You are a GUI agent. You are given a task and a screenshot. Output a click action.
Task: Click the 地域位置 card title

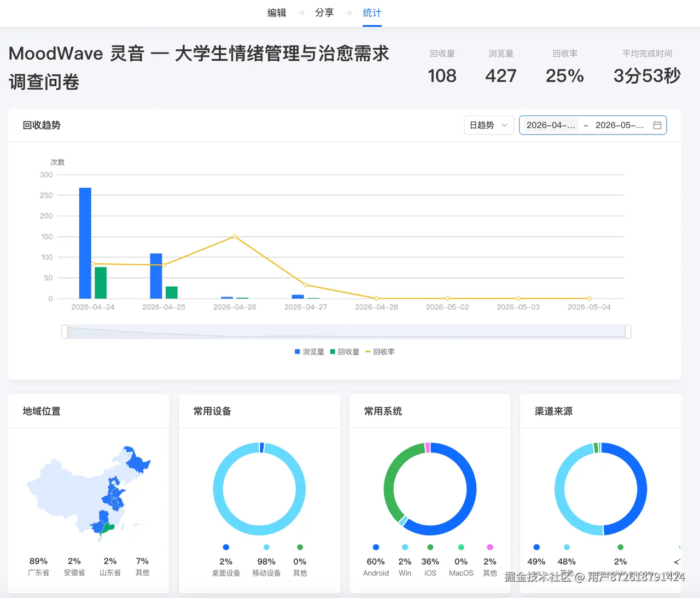42,411
